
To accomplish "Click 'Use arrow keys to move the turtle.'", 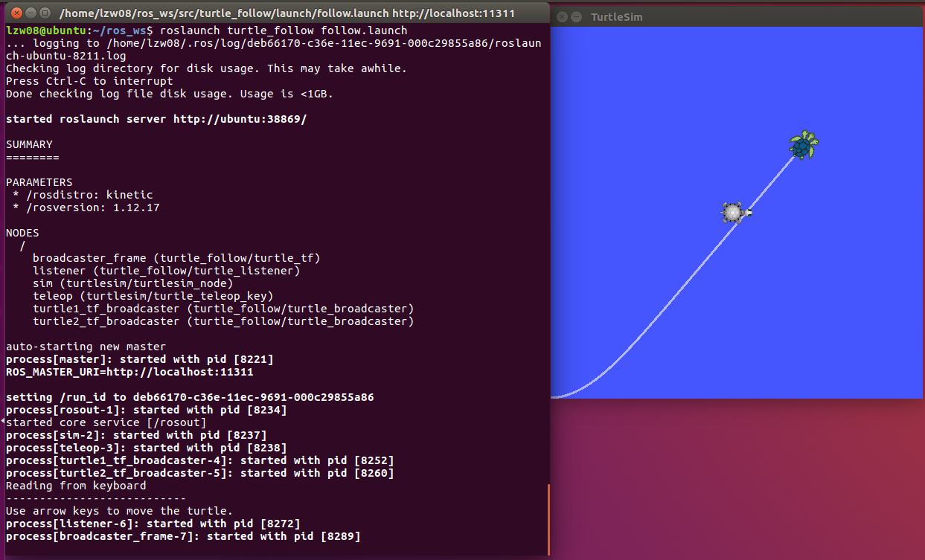I will [x=119, y=511].
